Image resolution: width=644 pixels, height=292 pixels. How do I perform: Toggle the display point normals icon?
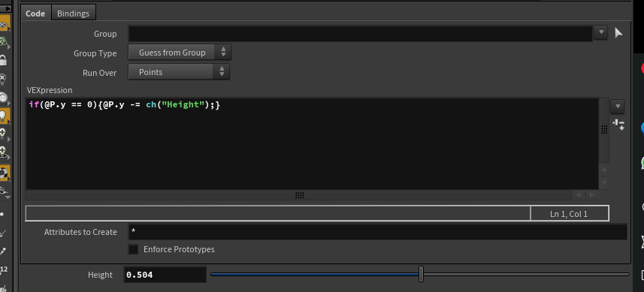coord(3,233)
